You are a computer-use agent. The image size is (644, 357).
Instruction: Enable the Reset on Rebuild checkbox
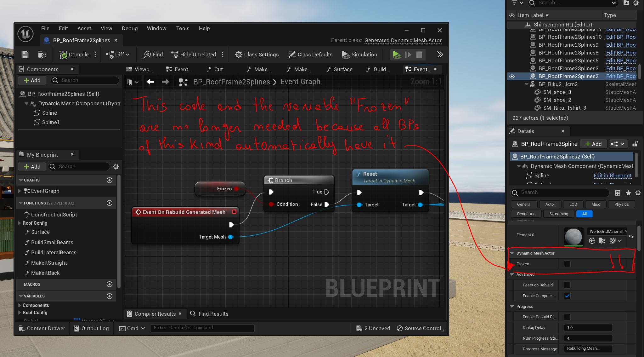click(567, 285)
